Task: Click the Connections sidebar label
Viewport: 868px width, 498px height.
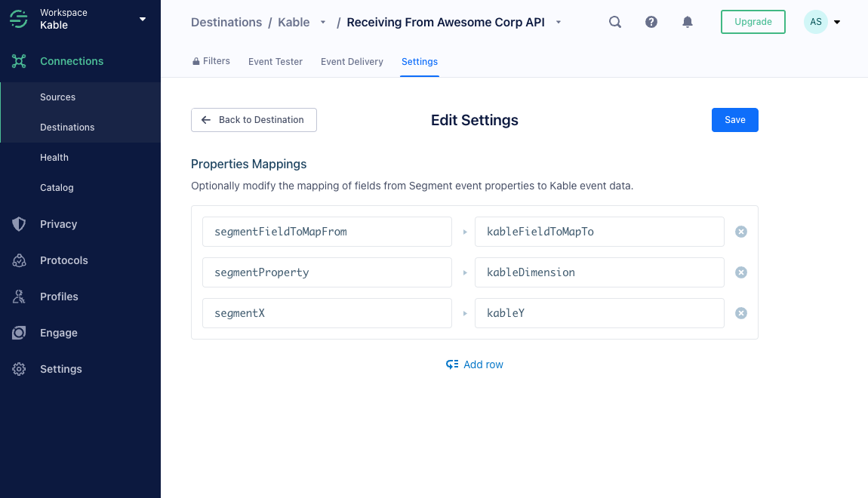Action: coord(72,61)
